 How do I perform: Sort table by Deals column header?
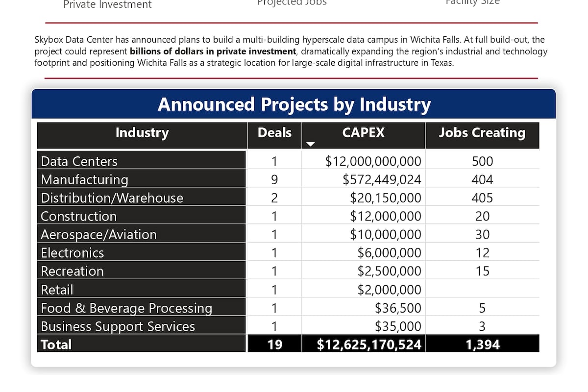coord(274,133)
